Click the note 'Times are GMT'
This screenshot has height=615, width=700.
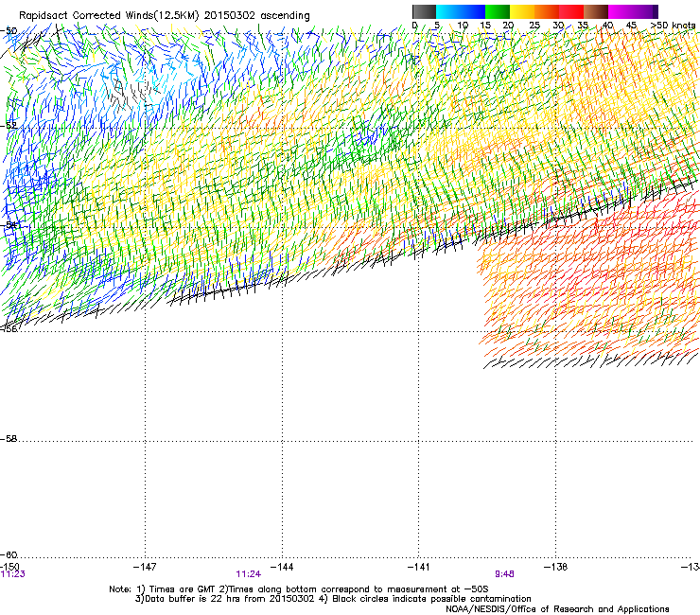[183, 589]
